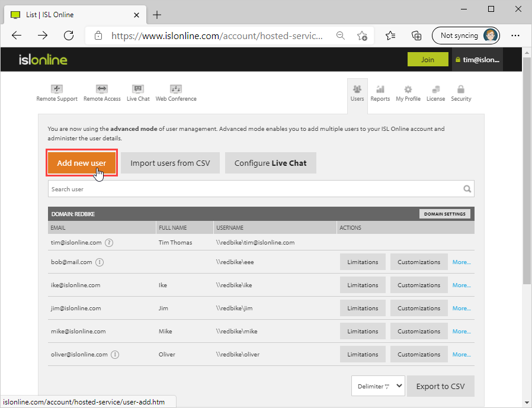The image size is (532, 408).
Task: Click the info icon next to bob@mail.com
Action: pos(100,262)
